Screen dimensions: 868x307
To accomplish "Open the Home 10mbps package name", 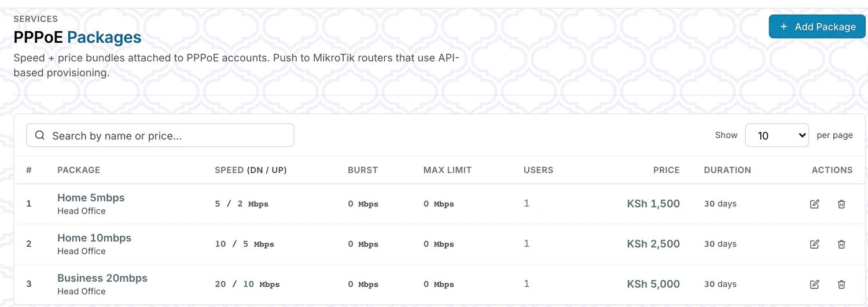I will 94,238.
